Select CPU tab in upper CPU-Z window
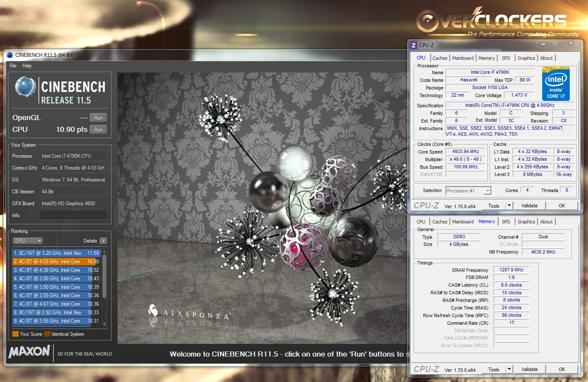The height and width of the screenshot is (382, 588). pyautogui.click(x=421, y=58)
